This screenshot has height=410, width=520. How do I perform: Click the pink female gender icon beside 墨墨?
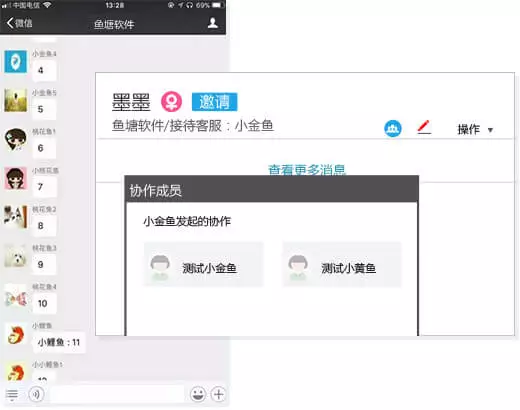tap(171, 102)
